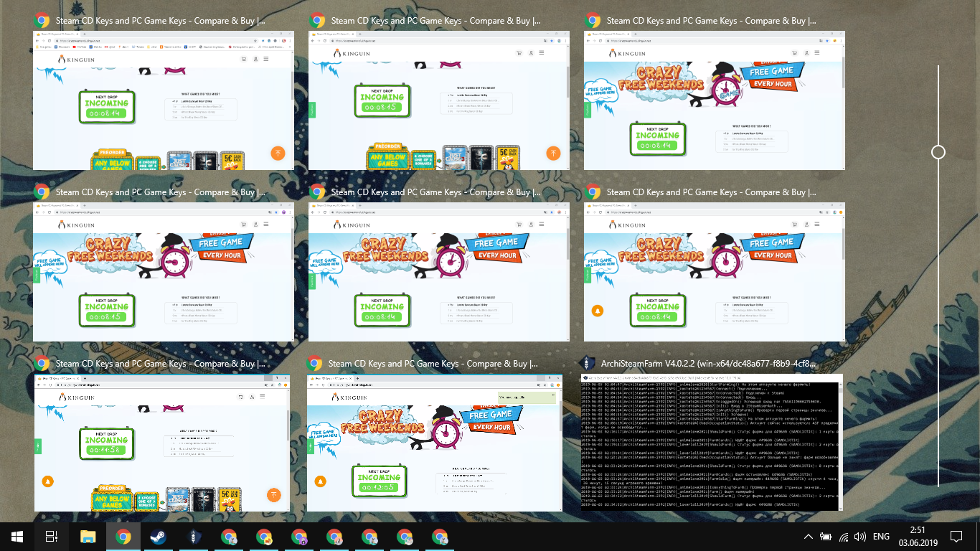Image resolution: width=980 pixels, height=551 pixels.
Task: Select preorder-banner Kinguin thumbnail showing 00:08:15
Action: [439, 100]
